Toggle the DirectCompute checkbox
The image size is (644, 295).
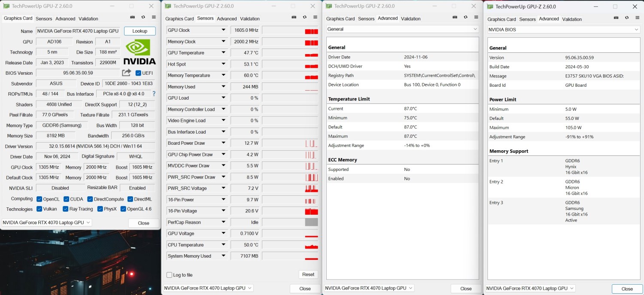tap(90, 199)
